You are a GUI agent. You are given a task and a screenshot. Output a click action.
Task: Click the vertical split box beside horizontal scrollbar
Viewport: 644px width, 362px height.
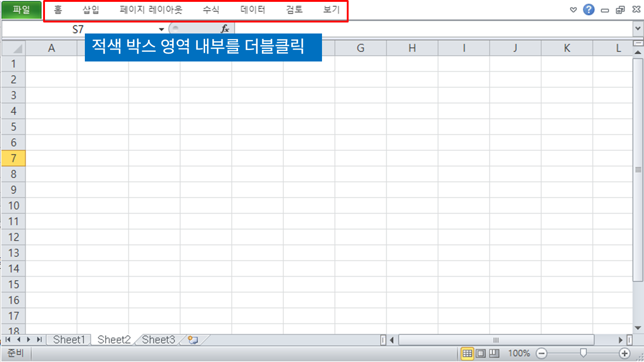(x=630, y=340)
